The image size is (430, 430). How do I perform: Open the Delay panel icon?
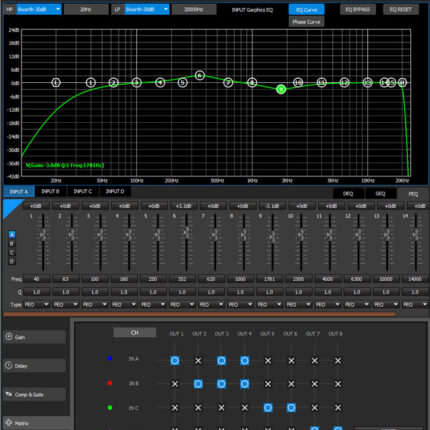point(9,365)
